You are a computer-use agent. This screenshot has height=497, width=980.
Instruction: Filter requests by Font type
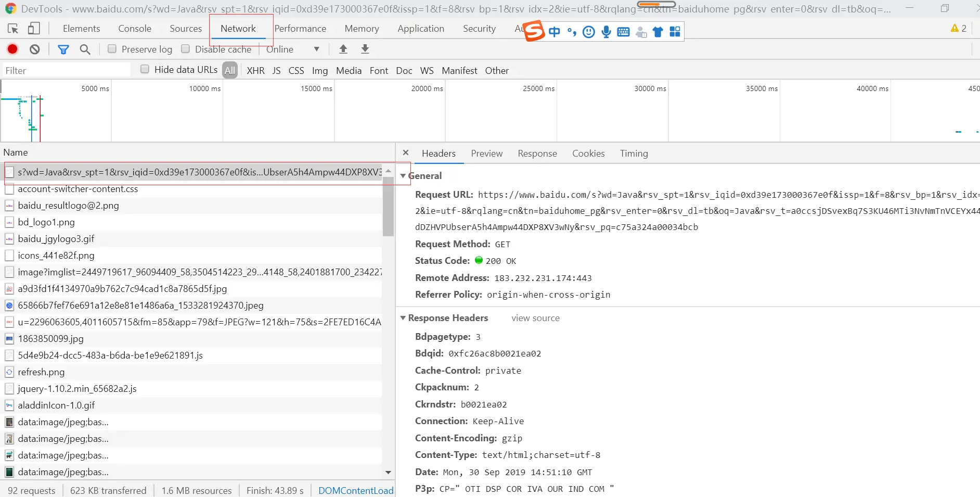379,70
